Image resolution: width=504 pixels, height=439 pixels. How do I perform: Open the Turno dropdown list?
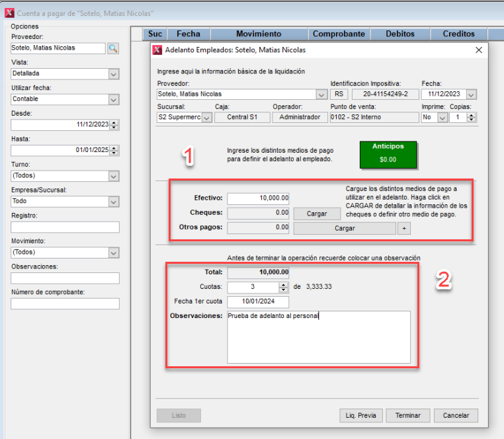click(x=113, y=176)
